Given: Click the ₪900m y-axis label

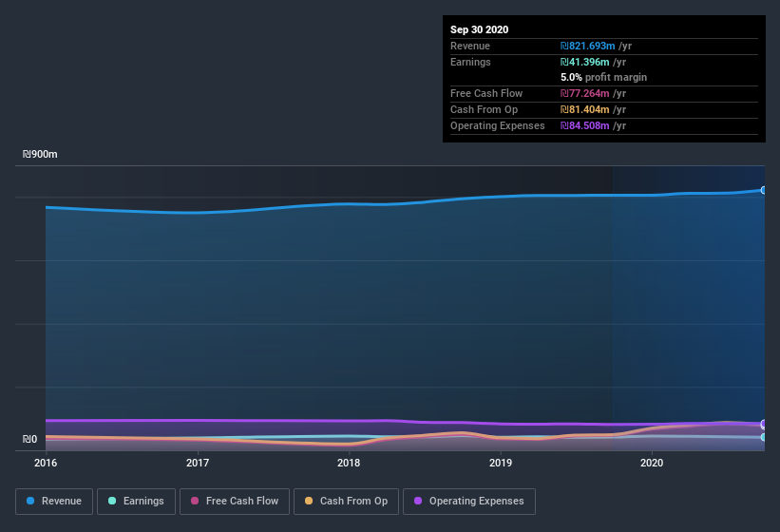Looking at the screenshot, I should click(x=40, y=155).
